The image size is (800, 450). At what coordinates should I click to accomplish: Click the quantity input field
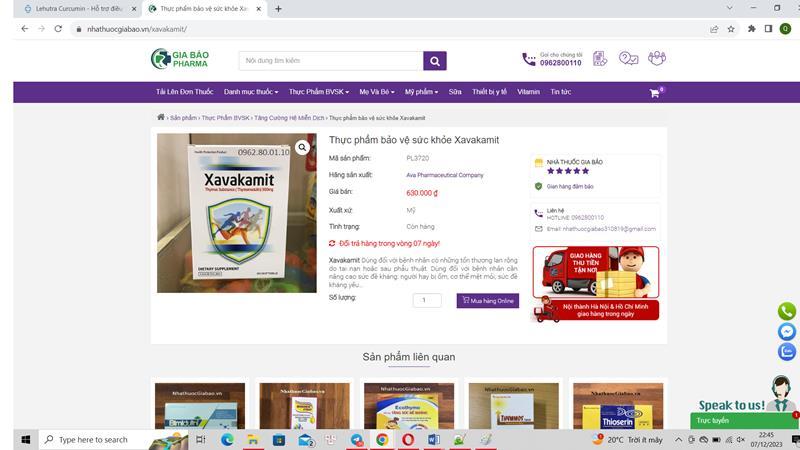pyautogui.click(x=427, y=300)
